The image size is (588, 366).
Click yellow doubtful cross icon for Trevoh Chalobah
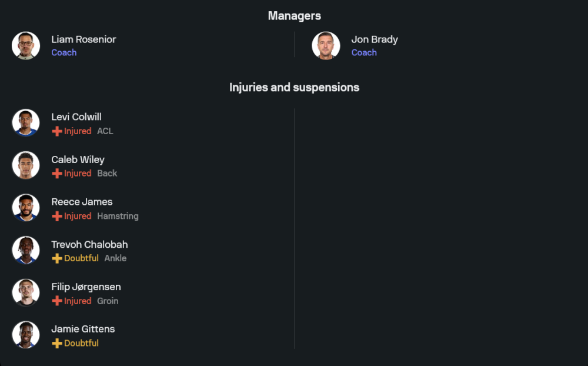point(57,258)
